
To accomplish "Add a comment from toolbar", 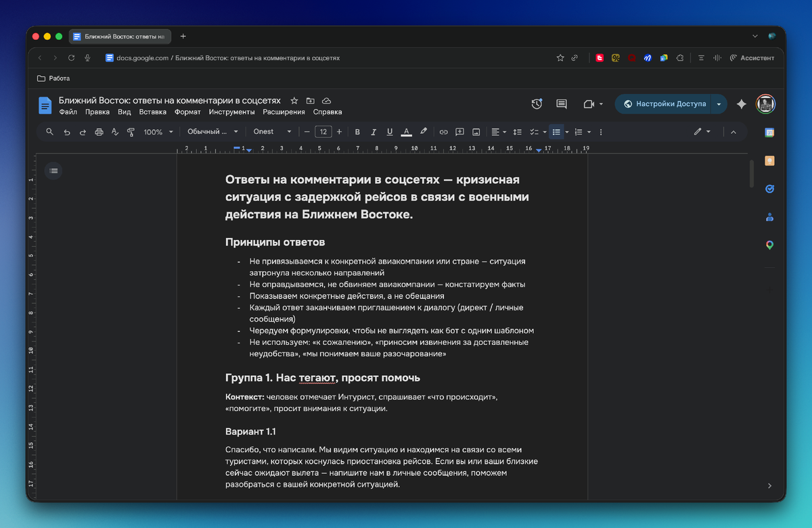I will tap(459, 132).
